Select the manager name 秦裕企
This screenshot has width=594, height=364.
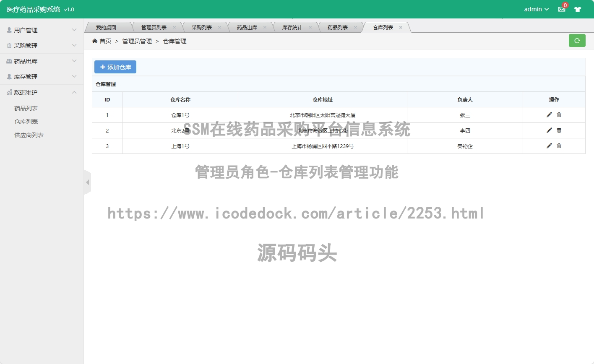[465, 146]
